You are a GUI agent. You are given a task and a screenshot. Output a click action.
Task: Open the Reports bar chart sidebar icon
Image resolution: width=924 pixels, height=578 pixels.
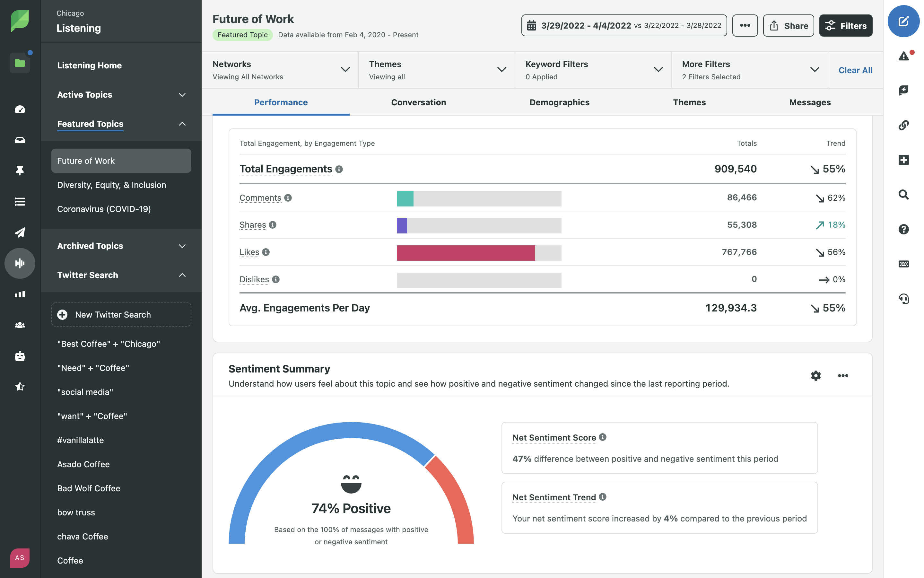(20, 294)
